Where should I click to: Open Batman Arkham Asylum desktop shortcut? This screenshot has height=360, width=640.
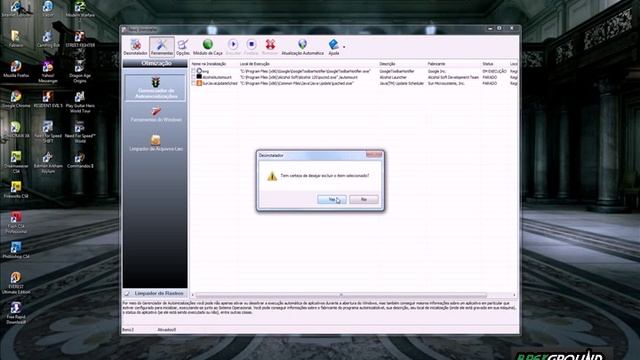point(48,162)
